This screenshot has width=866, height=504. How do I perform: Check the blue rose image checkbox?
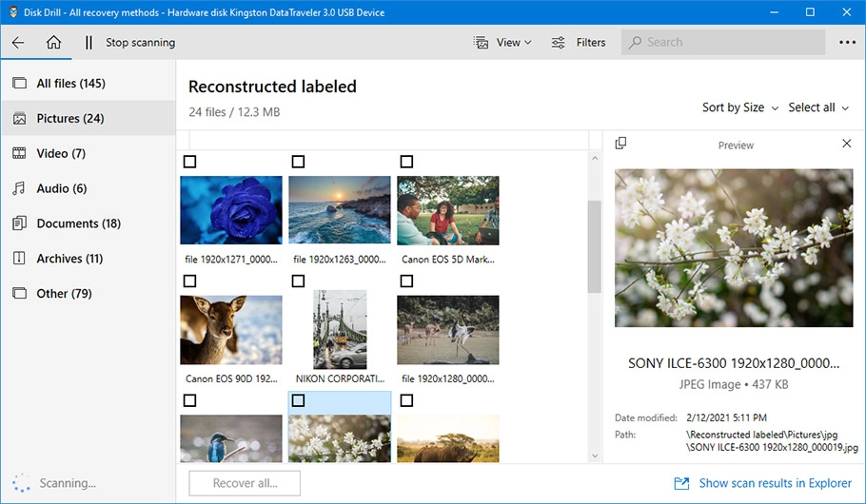click(189, 162)
